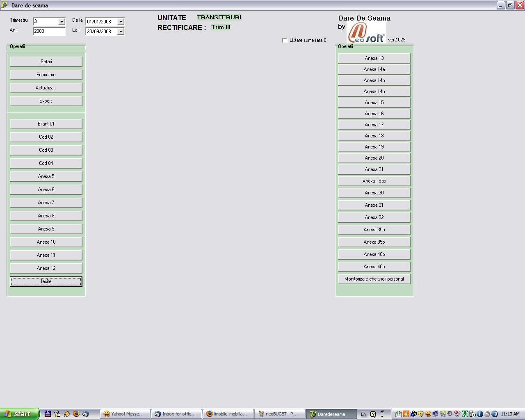Click the Setari button

point(46,62)
